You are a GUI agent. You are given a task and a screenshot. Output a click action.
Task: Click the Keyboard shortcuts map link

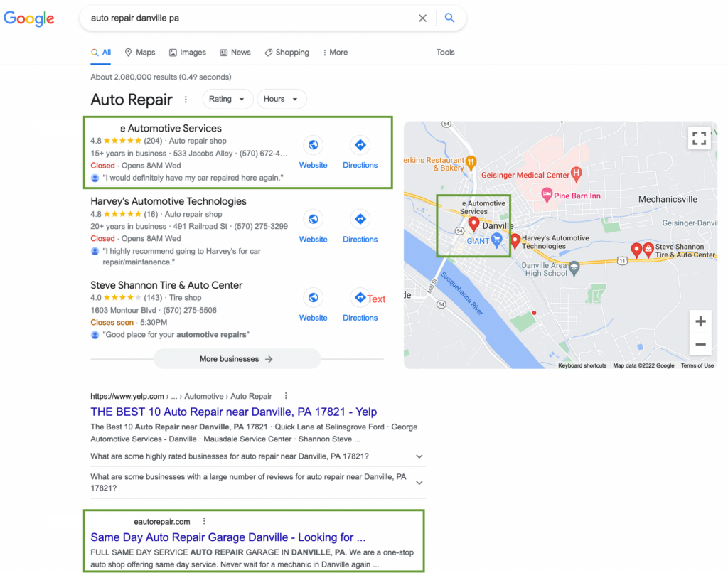tap(582, 365)
